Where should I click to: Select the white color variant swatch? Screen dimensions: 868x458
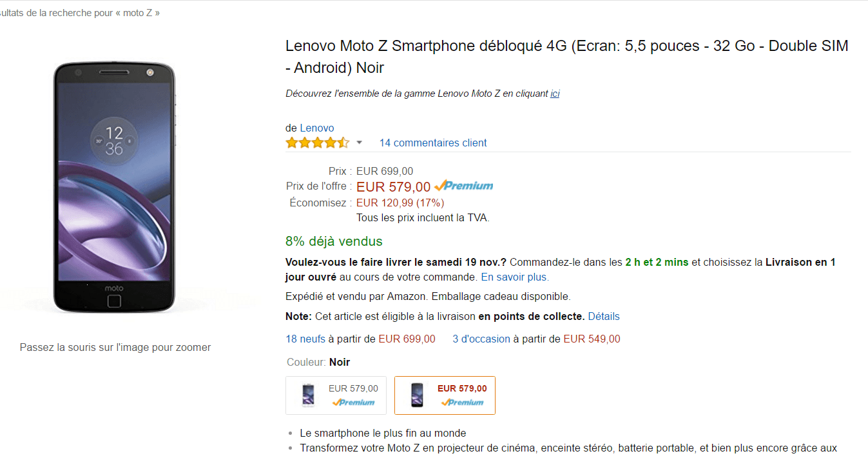tap(336, 395)
